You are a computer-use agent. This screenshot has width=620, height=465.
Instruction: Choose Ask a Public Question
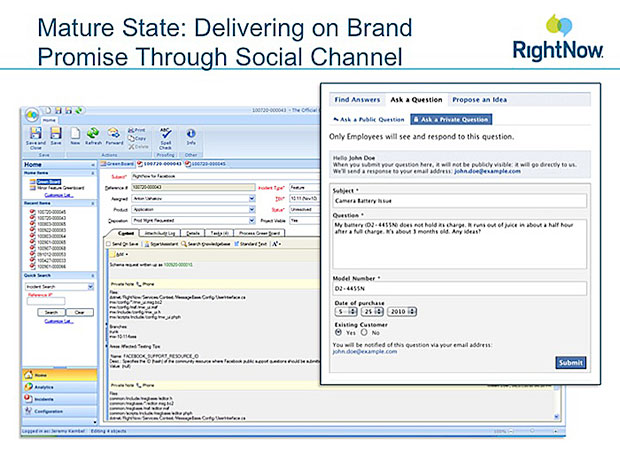click(369, 119)
